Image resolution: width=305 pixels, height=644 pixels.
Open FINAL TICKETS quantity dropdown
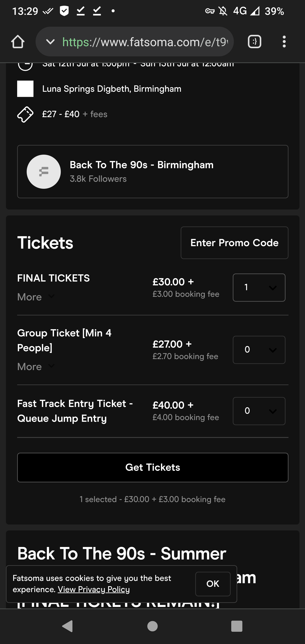click(259, 287)
